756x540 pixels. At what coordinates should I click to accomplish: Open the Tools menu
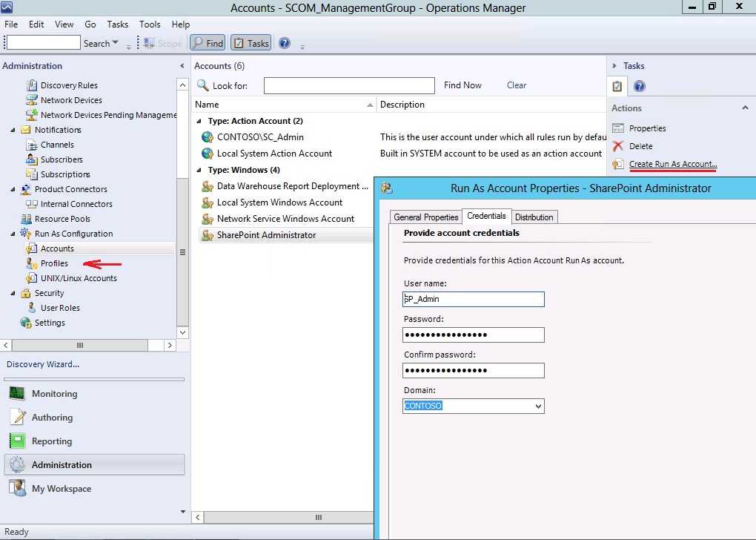(x=150, y=24)
